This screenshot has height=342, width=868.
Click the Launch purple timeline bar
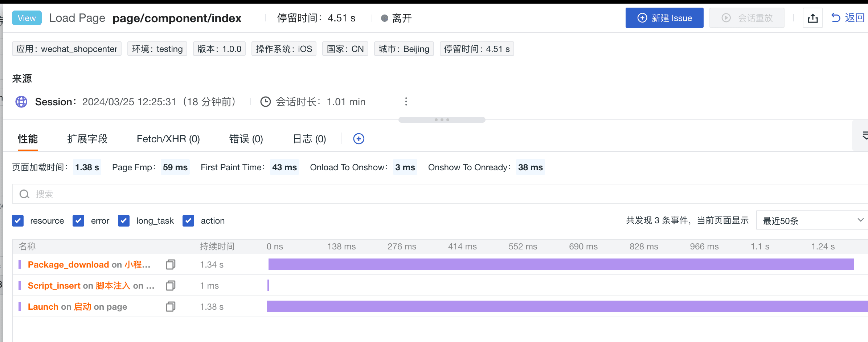(567, 306)
